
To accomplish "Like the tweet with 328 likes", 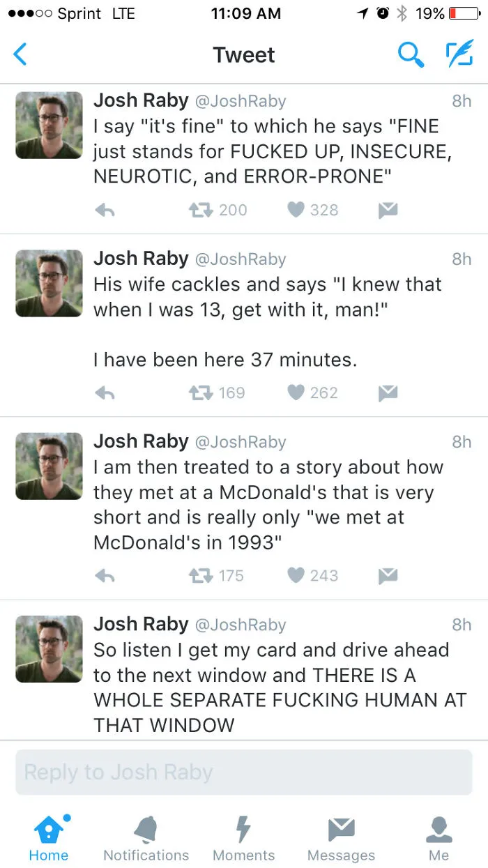I will tap(296, 210).
